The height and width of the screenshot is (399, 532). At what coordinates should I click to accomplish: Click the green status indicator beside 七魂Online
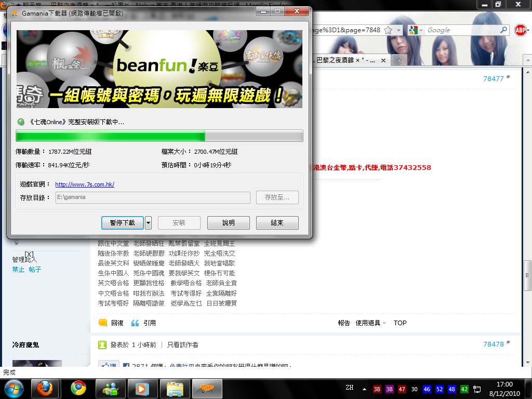pos(21,122)
